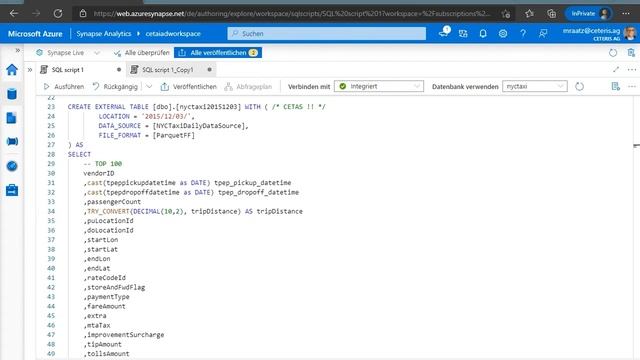This screenshot has height=360, width=640.
Task: Click TRY_CONVERT tripDistance code line
Action: pos(193,211)
